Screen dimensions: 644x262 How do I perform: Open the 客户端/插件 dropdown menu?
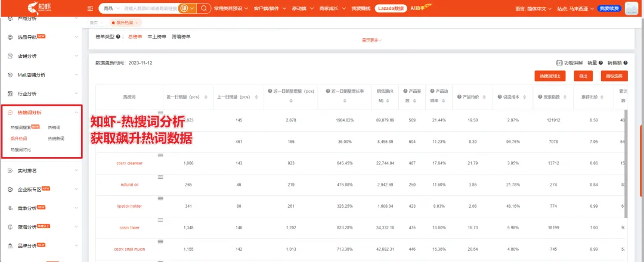(x=270, y=8)
